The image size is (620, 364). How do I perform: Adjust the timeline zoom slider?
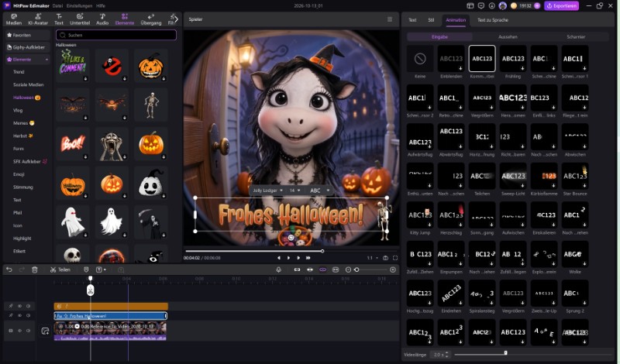tap(356, 270)
